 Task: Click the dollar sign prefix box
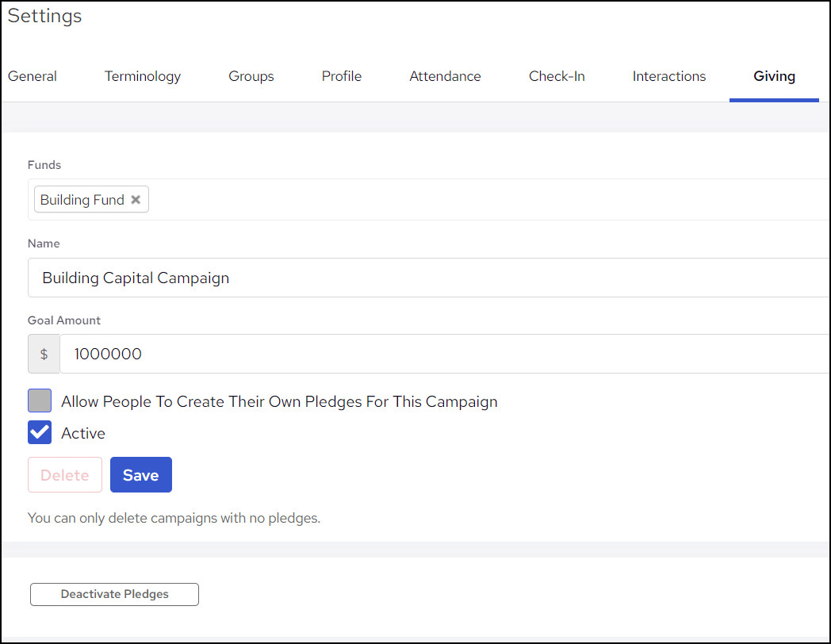pos(44,354)
